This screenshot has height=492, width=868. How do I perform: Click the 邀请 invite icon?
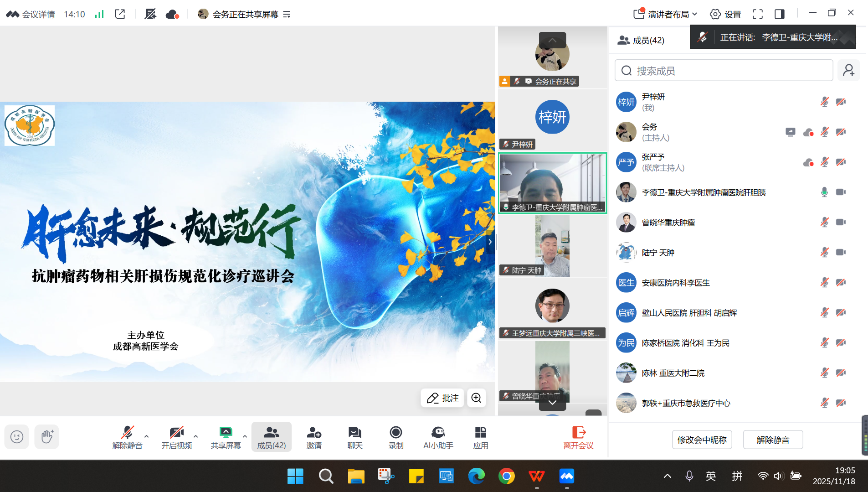tap(313, 437)
